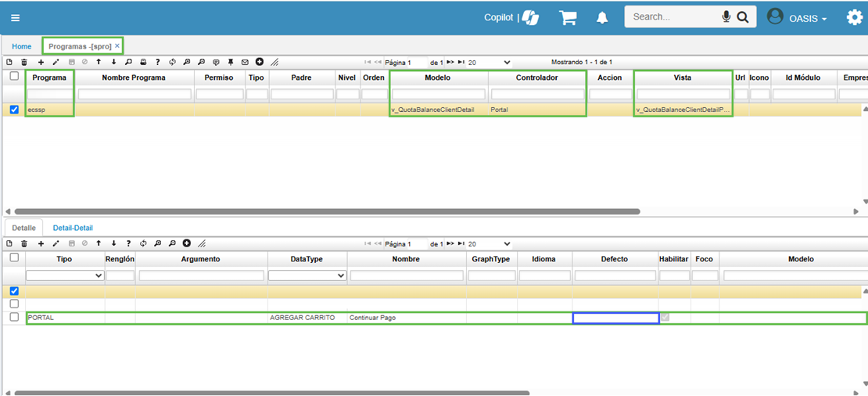Image resolution: width=868 pixels, height=396 pixels.
Task: Click the trash delete icon in top grid toolbar
Action: pyautogui.click(x=23, y=62)
